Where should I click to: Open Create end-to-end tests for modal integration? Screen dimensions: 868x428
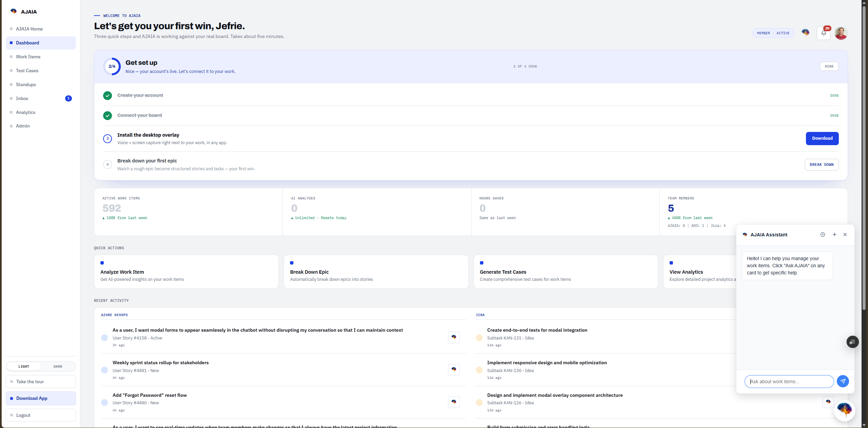pos(537,330)
